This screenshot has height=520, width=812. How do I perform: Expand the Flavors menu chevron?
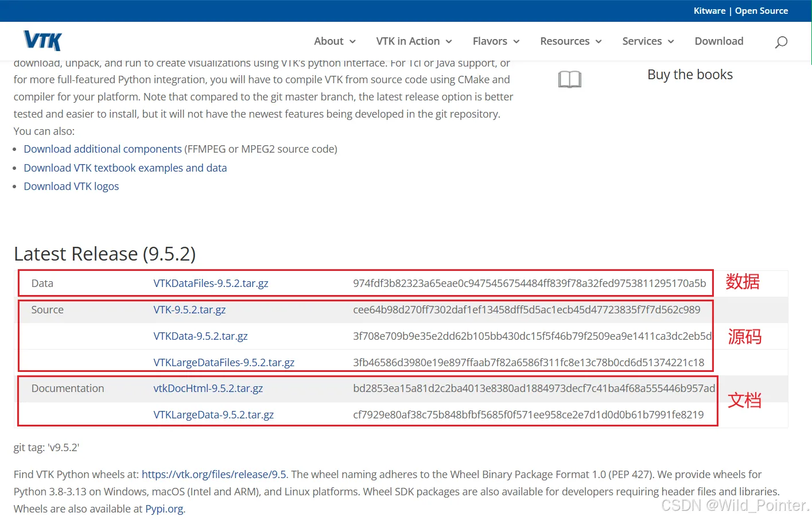point(516,41)
